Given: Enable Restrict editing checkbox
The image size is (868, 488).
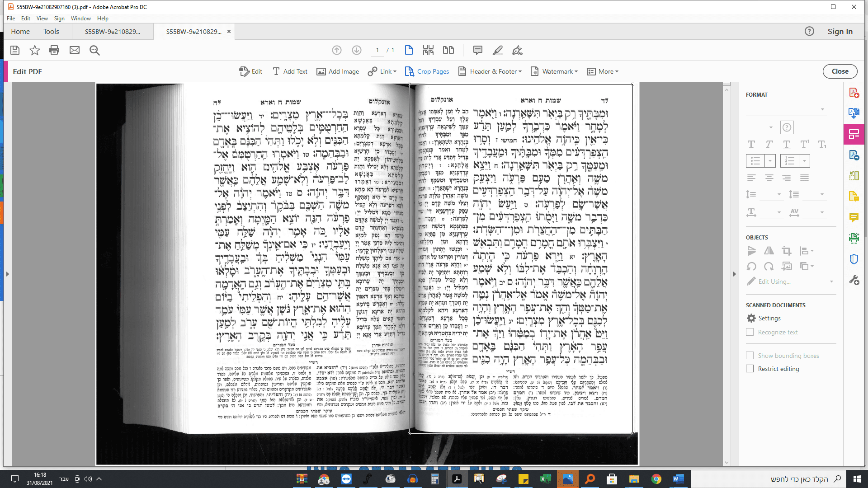Looking at the screenshot, I should (x=750, y=369).
